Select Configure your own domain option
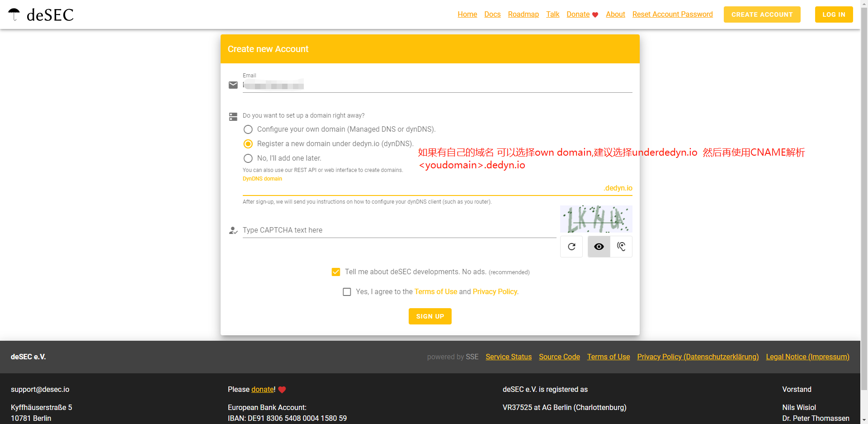This screenshot has width=868, height=424. (x=248, y=129)
